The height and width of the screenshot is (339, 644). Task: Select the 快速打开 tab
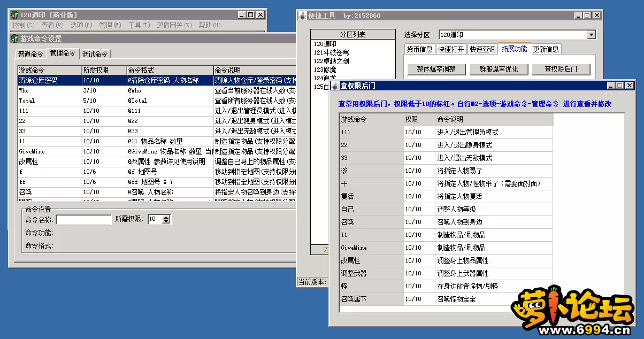(x=451, y=49)
